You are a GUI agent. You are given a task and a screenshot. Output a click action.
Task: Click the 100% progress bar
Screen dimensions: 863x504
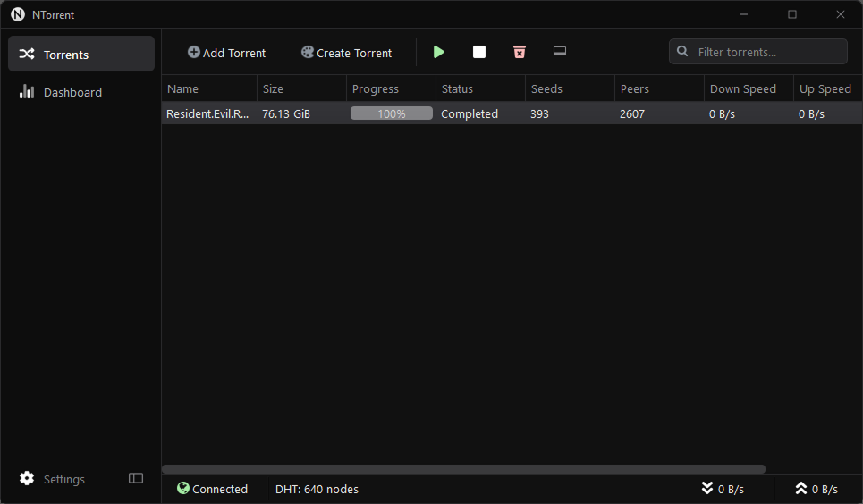click(x=392, y=113)
